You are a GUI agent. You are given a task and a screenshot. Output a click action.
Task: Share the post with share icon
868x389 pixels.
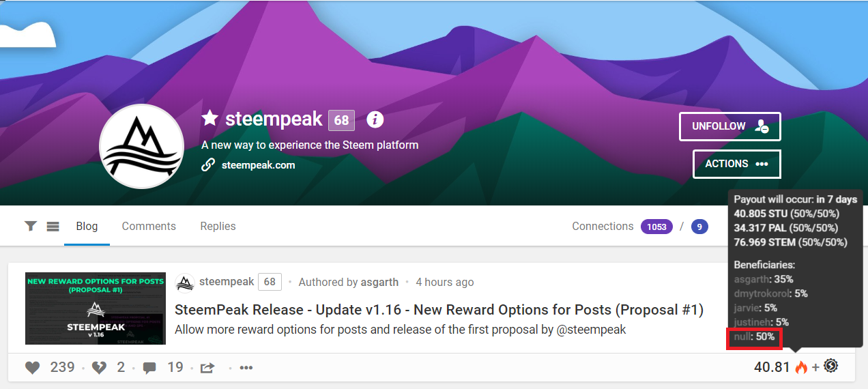pyautogui.click(x=207, y=368)
